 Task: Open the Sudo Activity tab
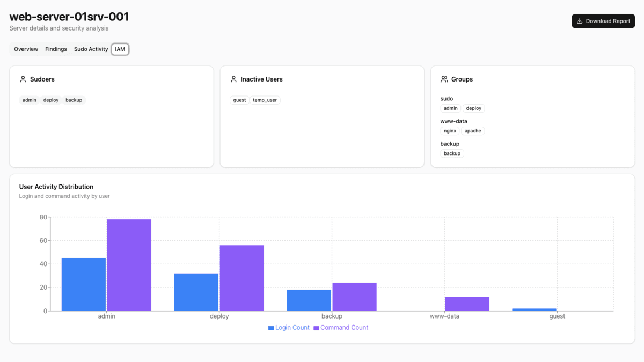[91, 49]
